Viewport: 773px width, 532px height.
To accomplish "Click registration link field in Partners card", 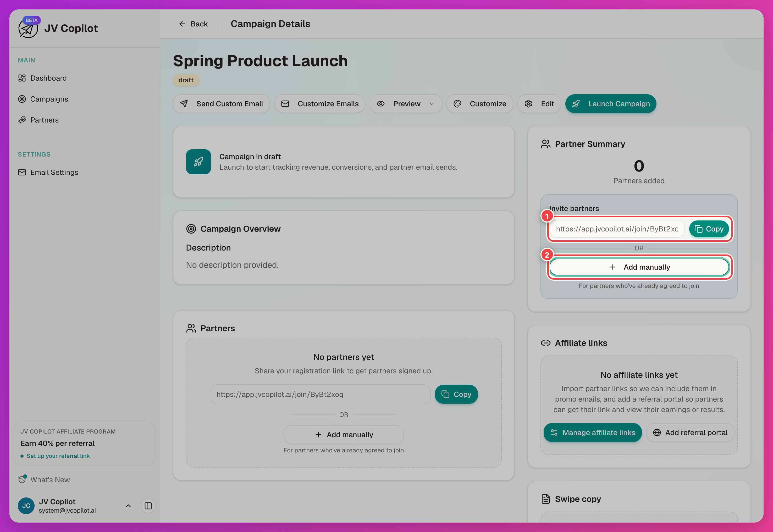I will (x=320, y=394).
